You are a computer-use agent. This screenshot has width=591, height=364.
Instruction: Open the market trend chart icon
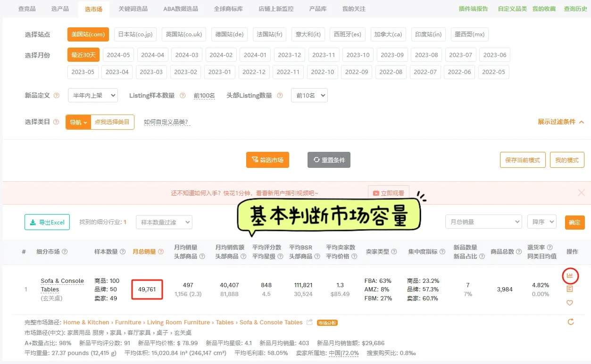(570, 276)
